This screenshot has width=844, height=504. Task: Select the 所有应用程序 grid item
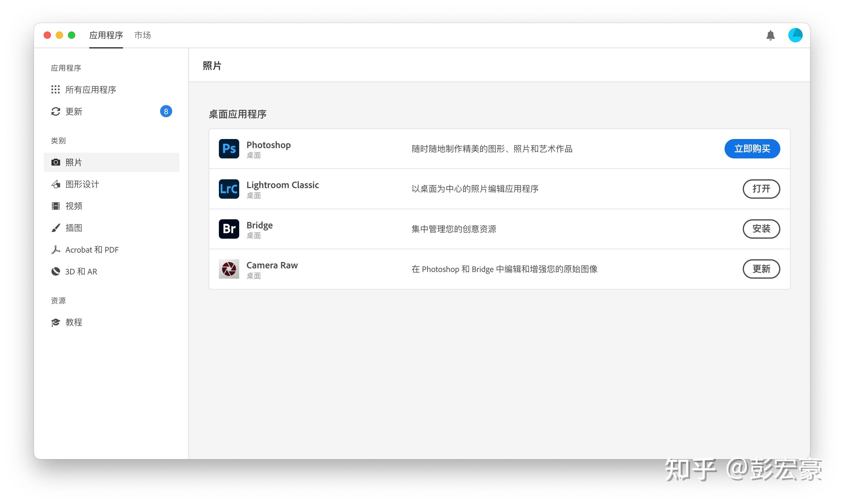90,90
